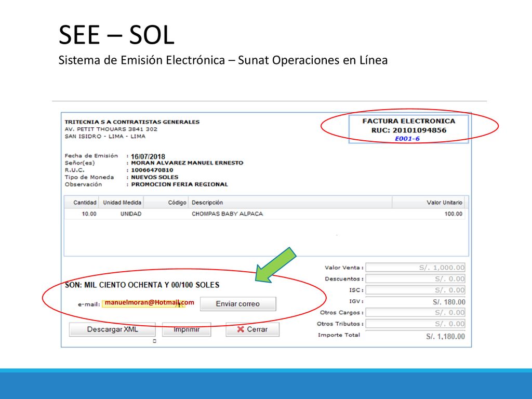Image resolution: width=532 pixels, height=399 pixels.
Task: Click customer name MORAN ALVAREZ MANUEL ERNESTO
Action: tap(187, 163)
